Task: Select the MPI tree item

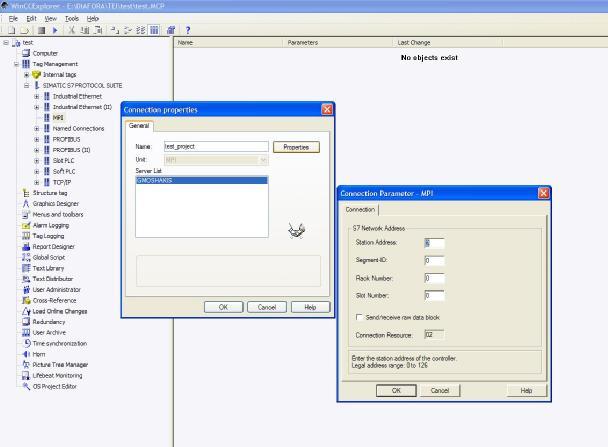Action: click(x=58, y=117)
